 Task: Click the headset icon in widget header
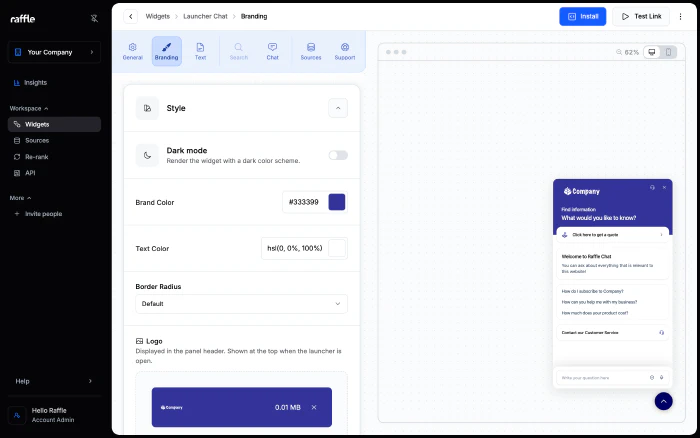click(652, 188)
